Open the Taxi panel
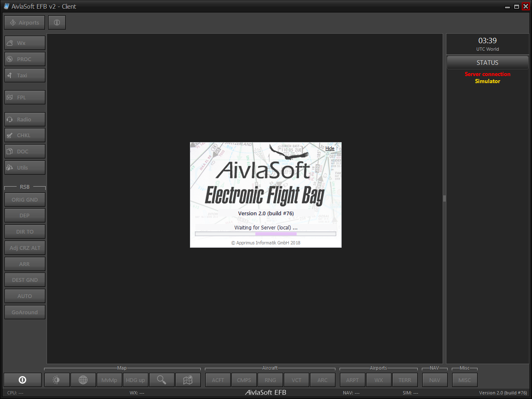Viewport: 532px width, 399px height. coord(25,75)
